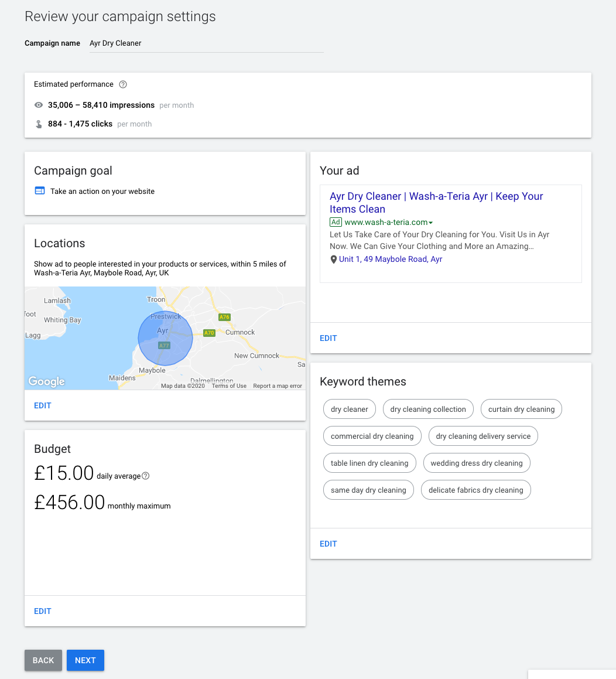Click the impressions eye icon
This screenshot has width=616, height=679.
tap(39, 105)
